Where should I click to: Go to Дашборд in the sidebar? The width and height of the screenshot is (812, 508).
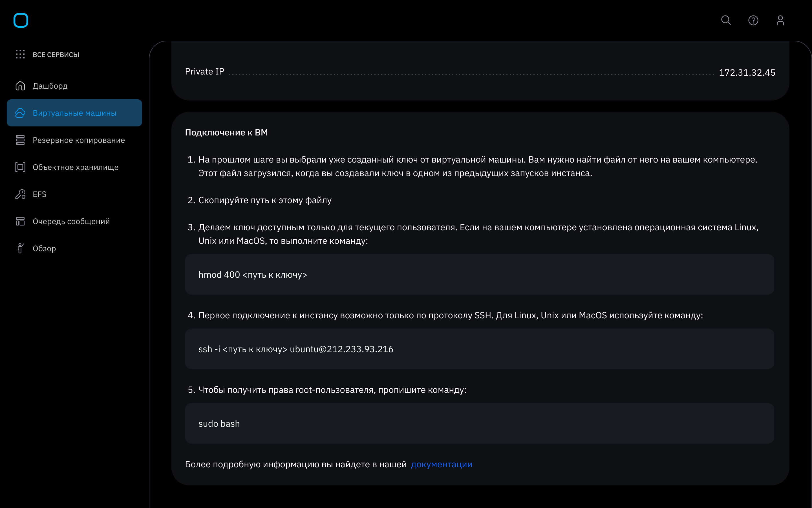coord(74,86)
